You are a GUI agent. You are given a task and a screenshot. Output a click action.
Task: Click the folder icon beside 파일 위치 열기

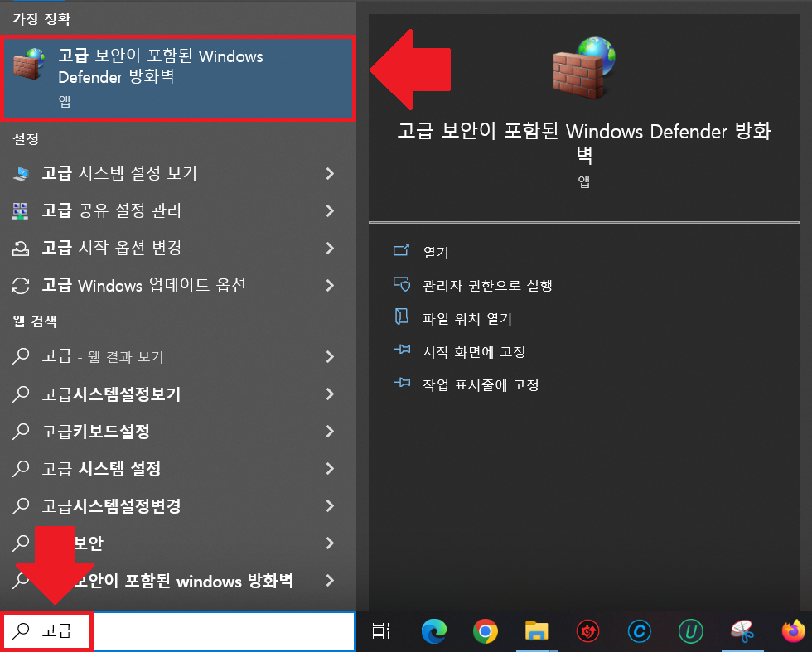(x=401, y=316)
